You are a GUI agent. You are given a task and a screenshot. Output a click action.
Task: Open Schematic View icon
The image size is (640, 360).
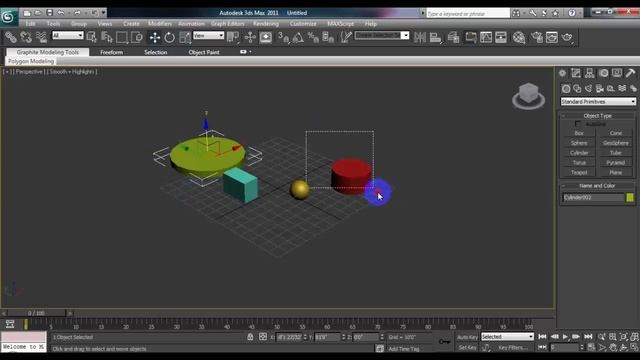point(501,38)
